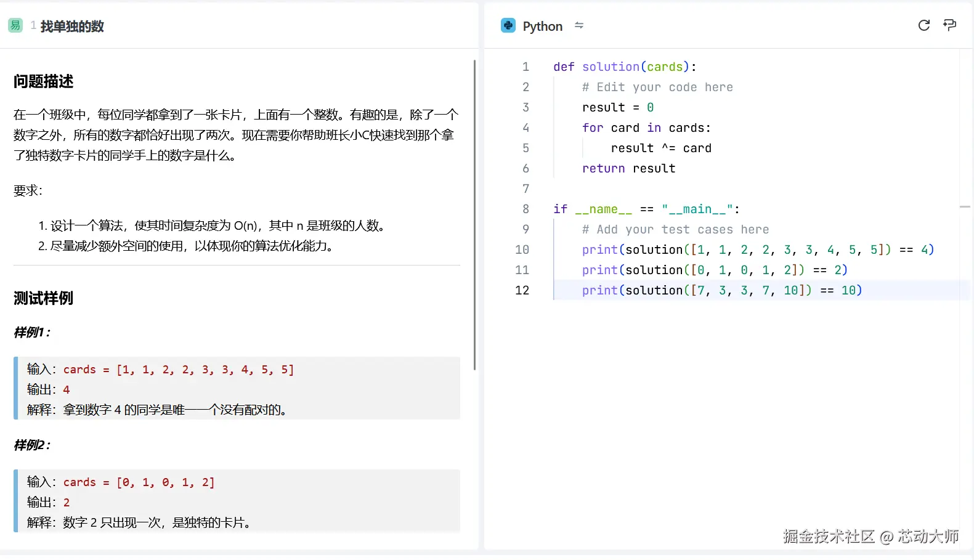This screenshot has height=560, width=974.
Task: Click the problem title 找单独的数
Action: [72, 26]
